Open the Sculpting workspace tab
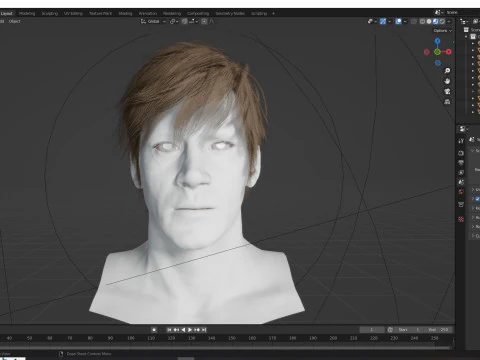Screen dimensions: 480x360 (x=50, y=13)
